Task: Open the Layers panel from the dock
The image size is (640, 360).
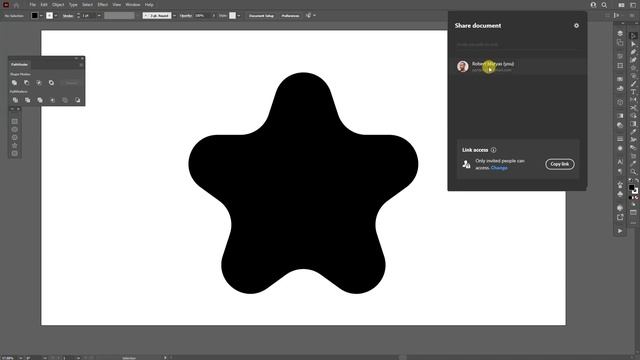Action: coord(620,33)
